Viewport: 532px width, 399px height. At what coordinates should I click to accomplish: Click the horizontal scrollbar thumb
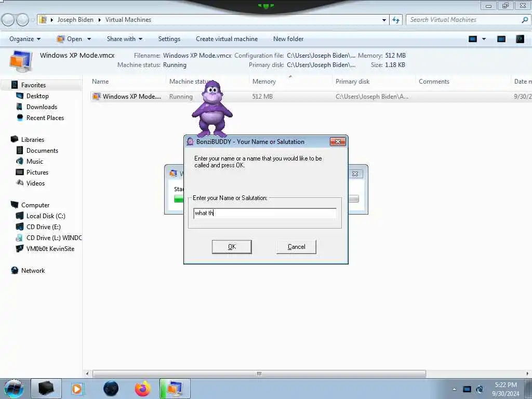(259, 374)
